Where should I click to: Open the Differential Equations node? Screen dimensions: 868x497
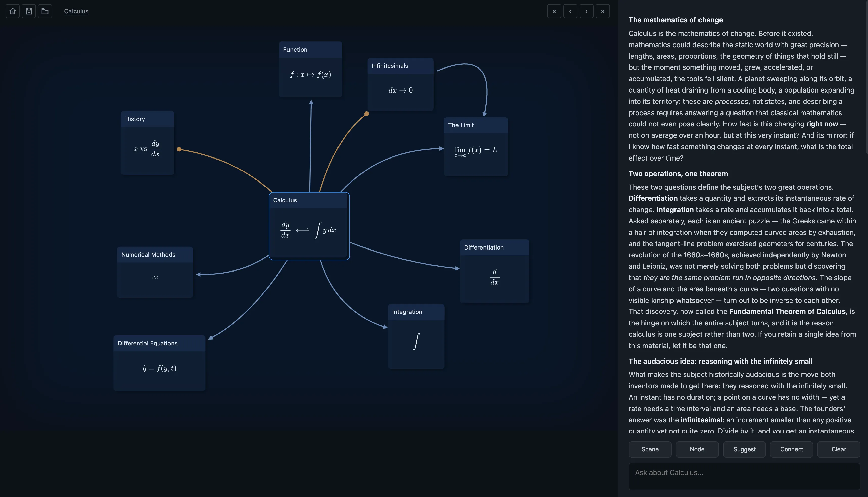coord(159,363)
